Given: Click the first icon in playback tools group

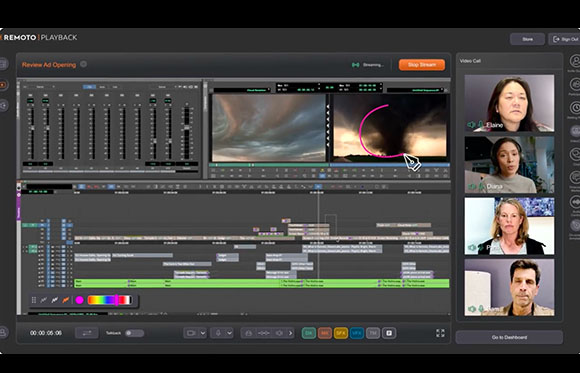Looking at the screenshot, I should point(249,333).
